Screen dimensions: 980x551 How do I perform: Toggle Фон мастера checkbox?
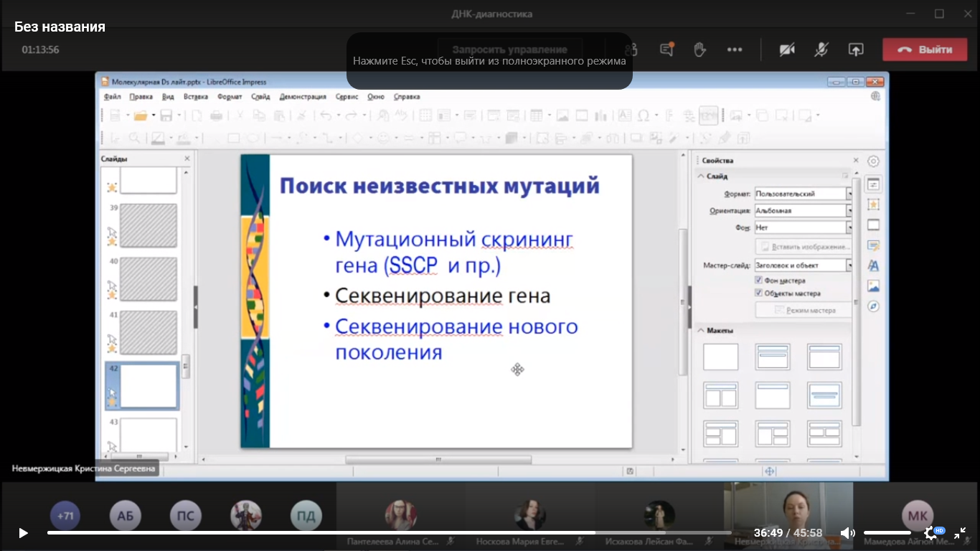759,281
